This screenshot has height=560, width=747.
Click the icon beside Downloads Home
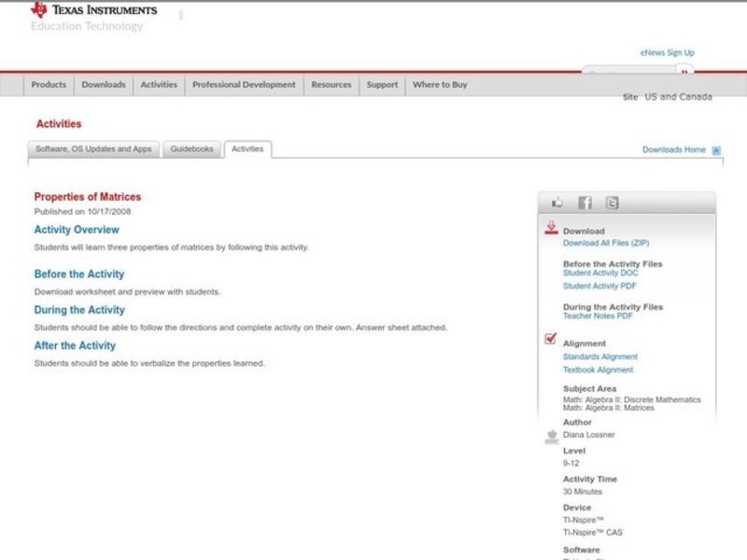coord(716,150)
